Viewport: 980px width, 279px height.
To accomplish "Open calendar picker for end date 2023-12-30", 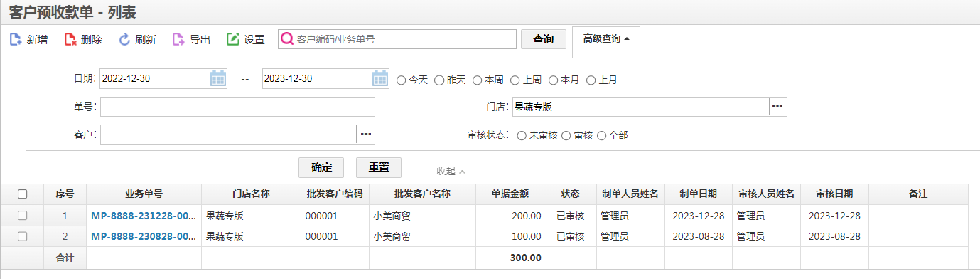I will click(x=380, y=79).
